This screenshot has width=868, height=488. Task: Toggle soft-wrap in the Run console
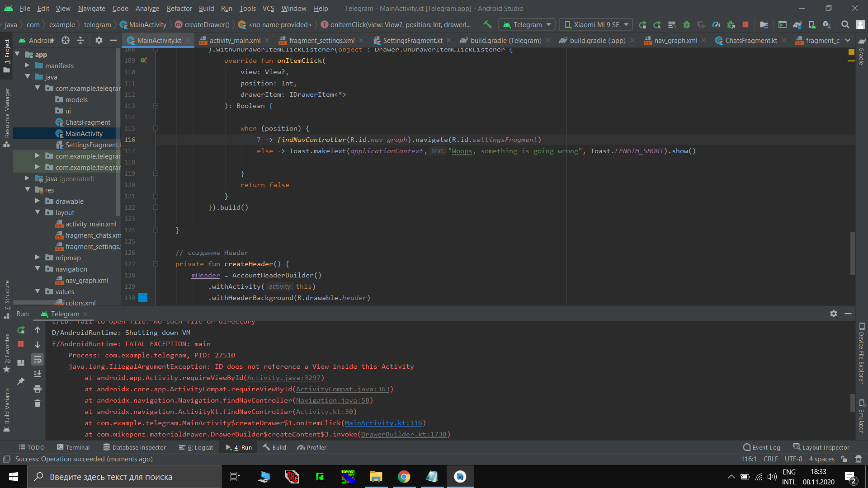click(38, 359)
